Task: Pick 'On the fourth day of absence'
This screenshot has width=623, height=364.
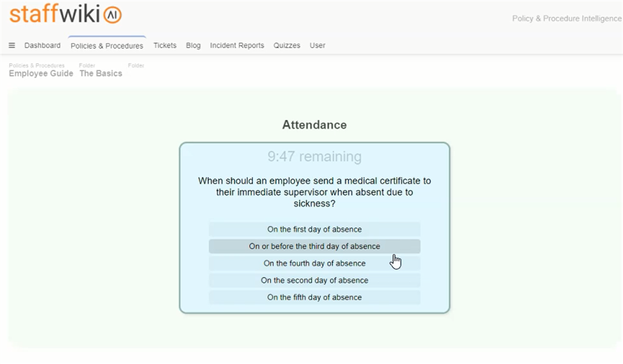Action: tap(315, 263)
